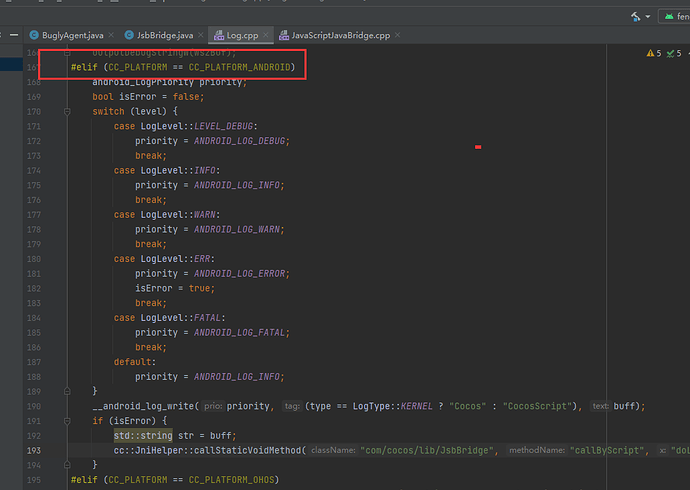Open the JavaScriptJavaBridge.cpp tab

click(341, 35)
